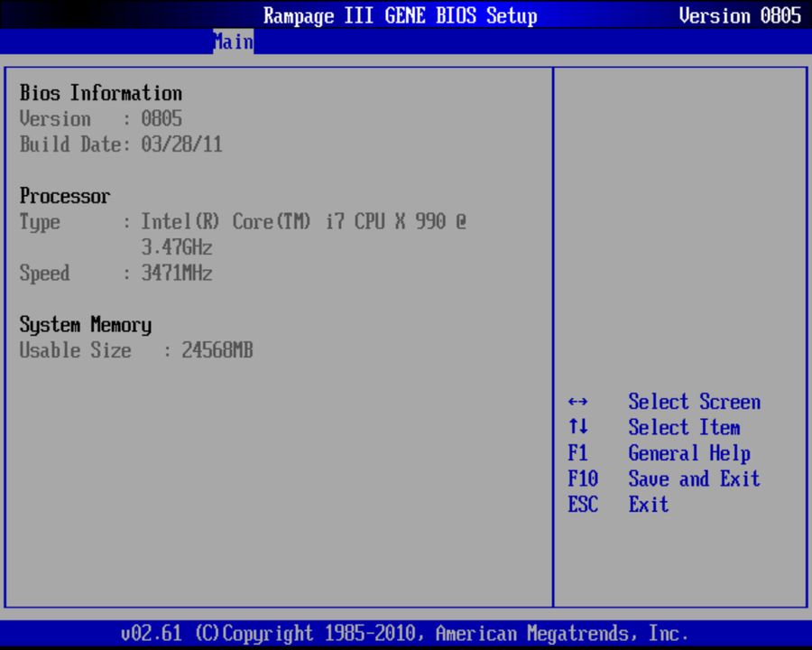Click the Type Intel Core i7 row

pos(243,222)
